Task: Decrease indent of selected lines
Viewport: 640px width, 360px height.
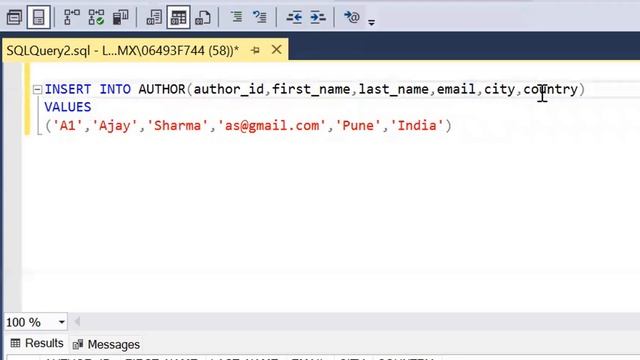Action: click(294, 17)
